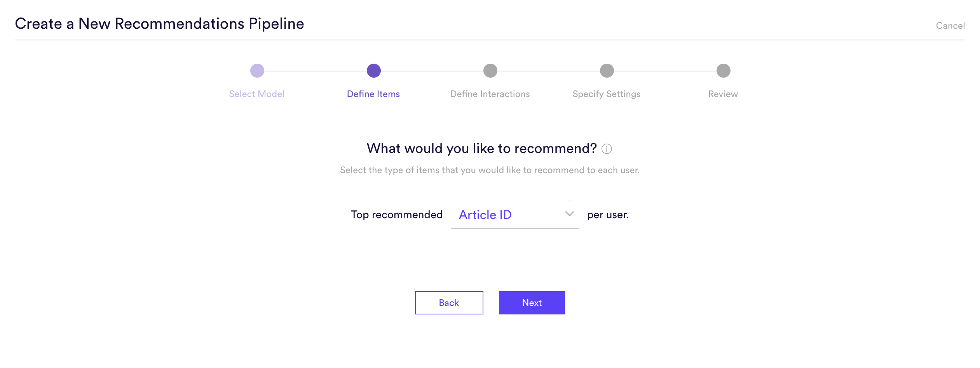This screenshot has width=980, height=368.
Task: Click the progress line between Select Model and Define Items
Action: click(x=316, y=71)
